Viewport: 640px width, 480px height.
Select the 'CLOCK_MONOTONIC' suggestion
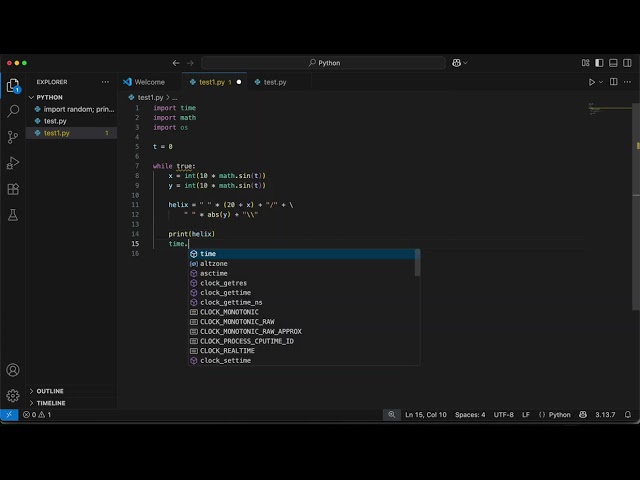click(x=301, y=312)
